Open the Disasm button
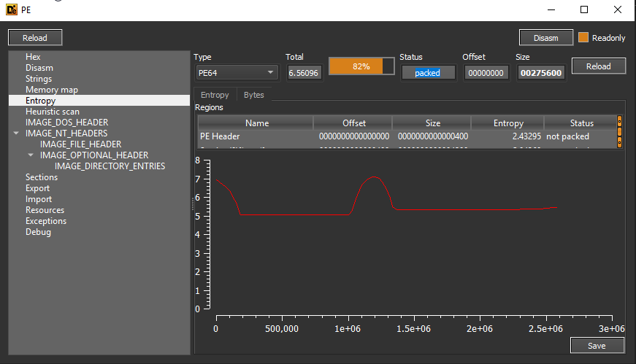Screen dimensions: 636x364 coord(546,38)
